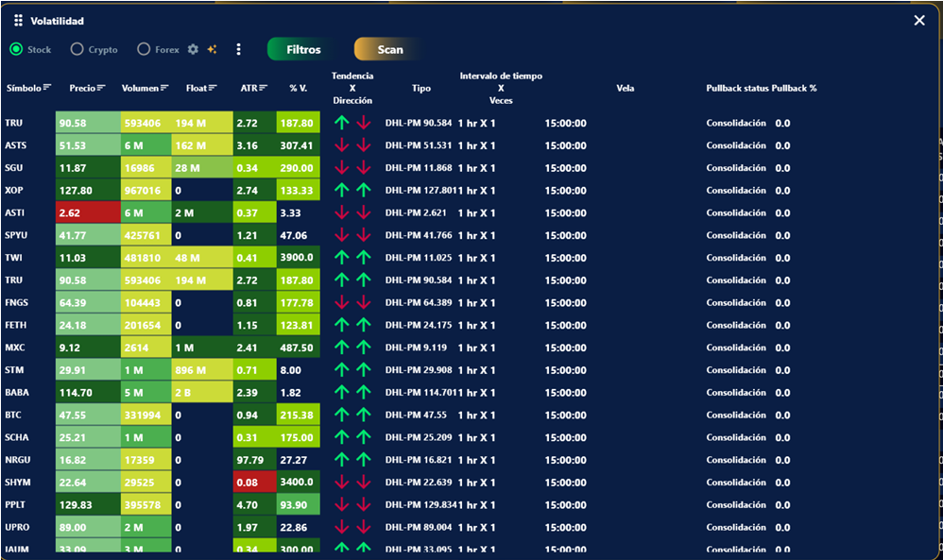Click the green trend arrow in the BABA row
The image size is (943, 560).
342,392
